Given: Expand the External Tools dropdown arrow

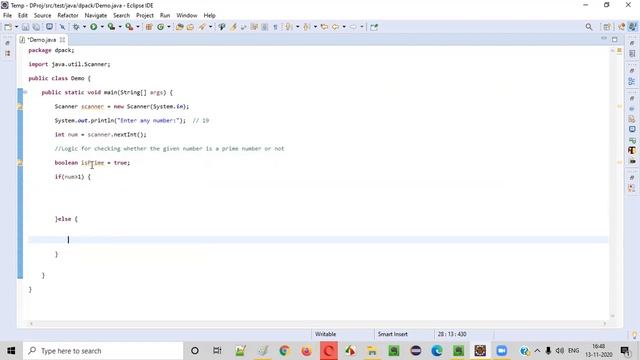Looking at the screenshot, I should [x=138, y=27].
